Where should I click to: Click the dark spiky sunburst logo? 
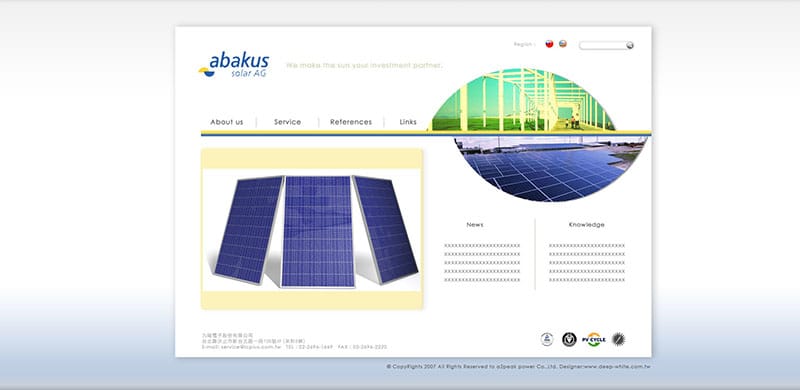[618, 339]
